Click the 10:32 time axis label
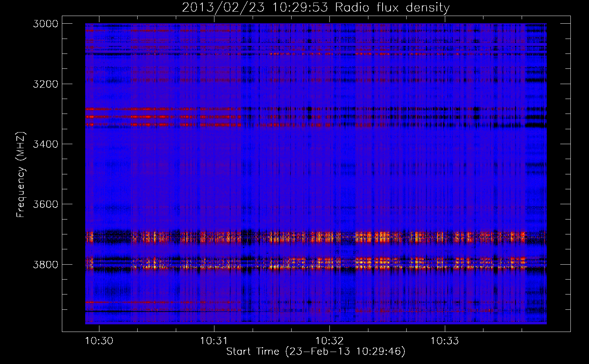Screen dimensions: 589x364 [329, 341]
